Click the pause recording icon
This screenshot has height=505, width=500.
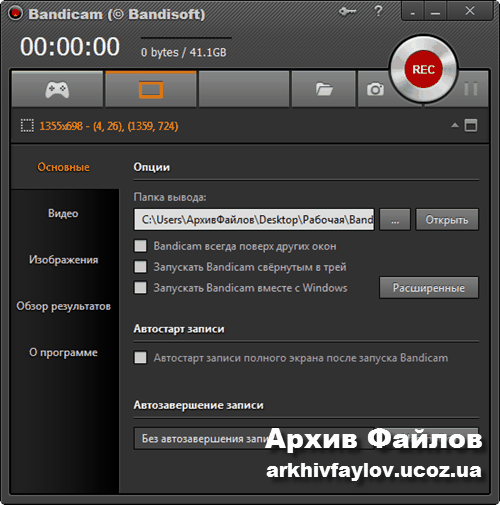pyautogui.click(x=471, y=89)
